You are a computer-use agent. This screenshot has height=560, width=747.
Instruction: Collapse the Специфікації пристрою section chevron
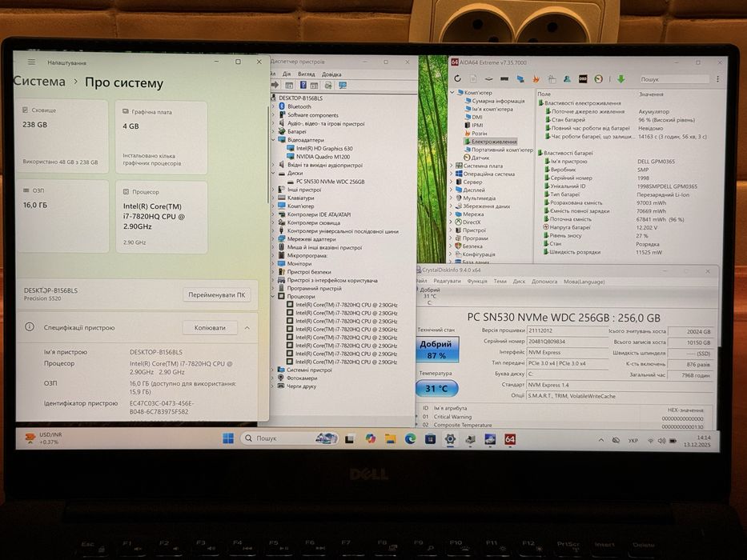pyautogui.click(x=247, y=328)
